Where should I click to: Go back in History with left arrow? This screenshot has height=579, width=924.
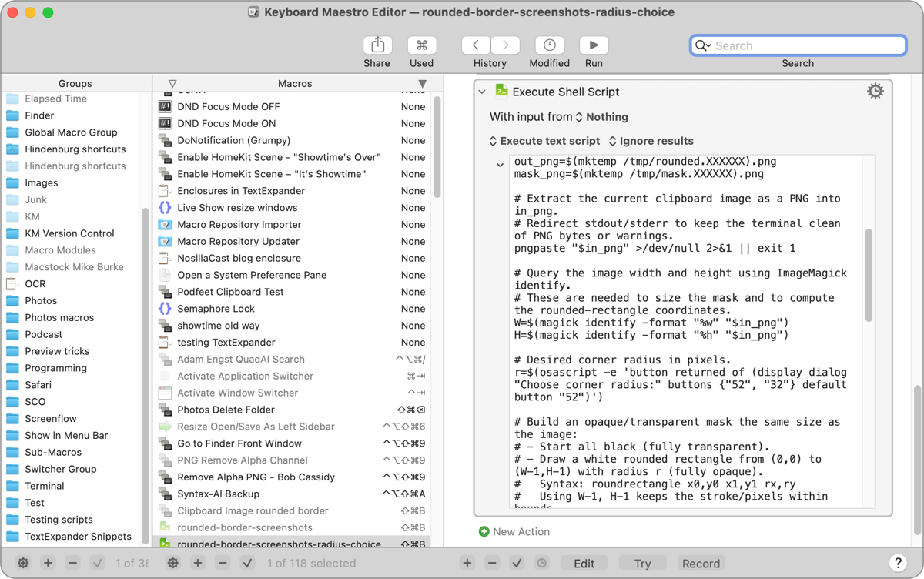476,45
